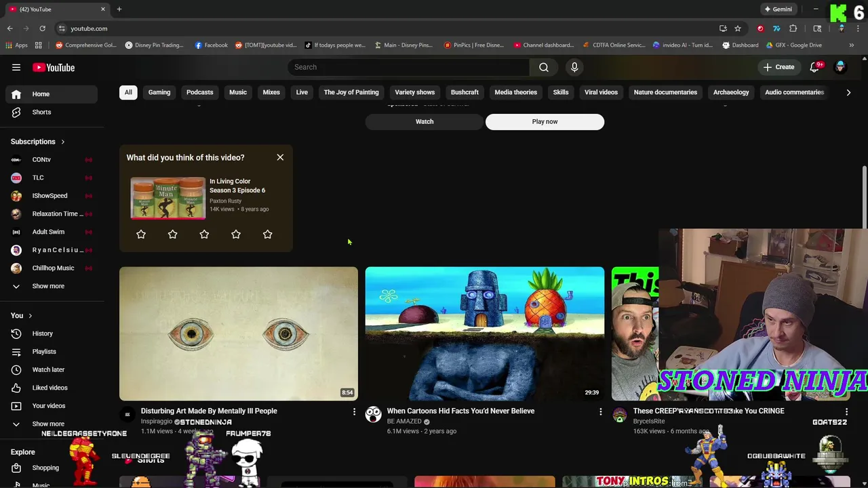Viewport: 868px width, 488px height.
Task: Open the Channel dashboard bookmark
Action: (x=544, y=45)
